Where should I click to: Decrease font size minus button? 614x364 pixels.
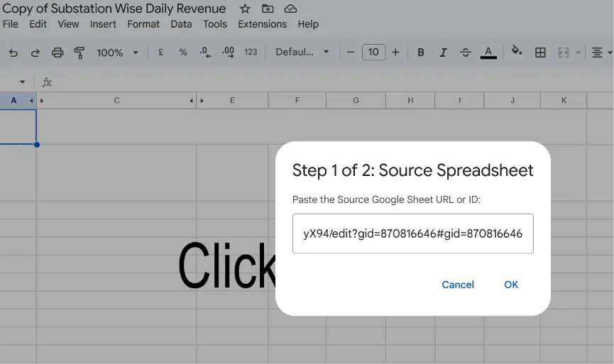pyautogui.click(x=351, y=52)
